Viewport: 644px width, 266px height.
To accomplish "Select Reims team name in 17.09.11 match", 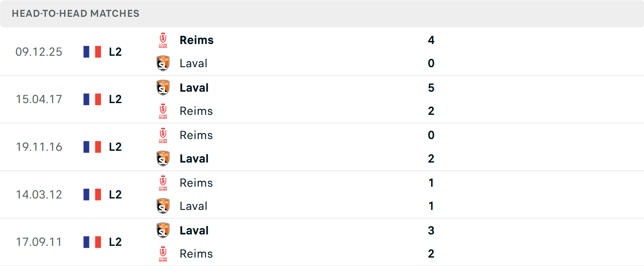I will click(x=196, y=254).
